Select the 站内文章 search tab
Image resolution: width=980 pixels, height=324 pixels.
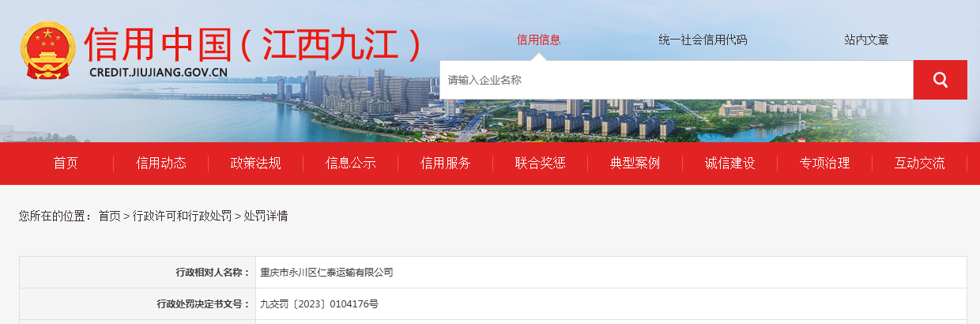point(866,40)
